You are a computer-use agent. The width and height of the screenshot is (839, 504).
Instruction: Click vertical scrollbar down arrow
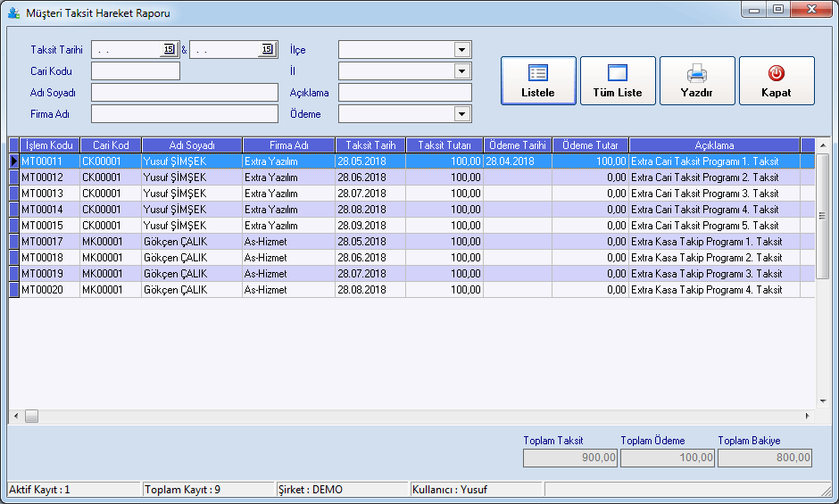coord(823,401)
